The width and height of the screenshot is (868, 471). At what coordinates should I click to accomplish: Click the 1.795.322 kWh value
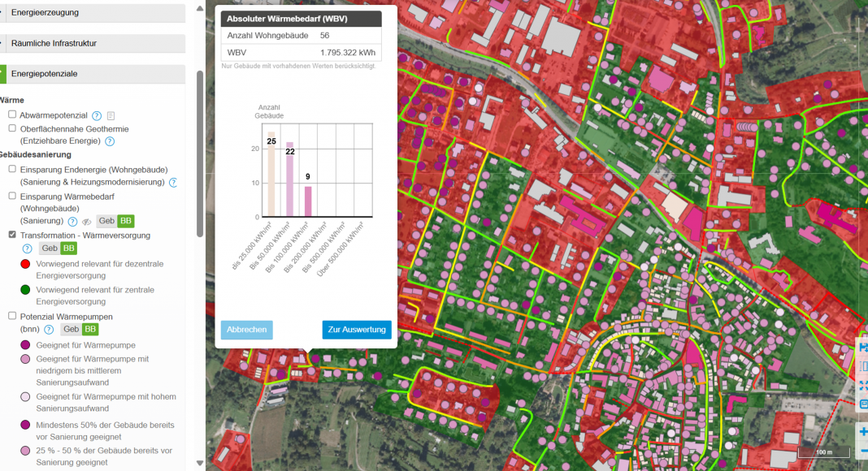coord(348,53)
